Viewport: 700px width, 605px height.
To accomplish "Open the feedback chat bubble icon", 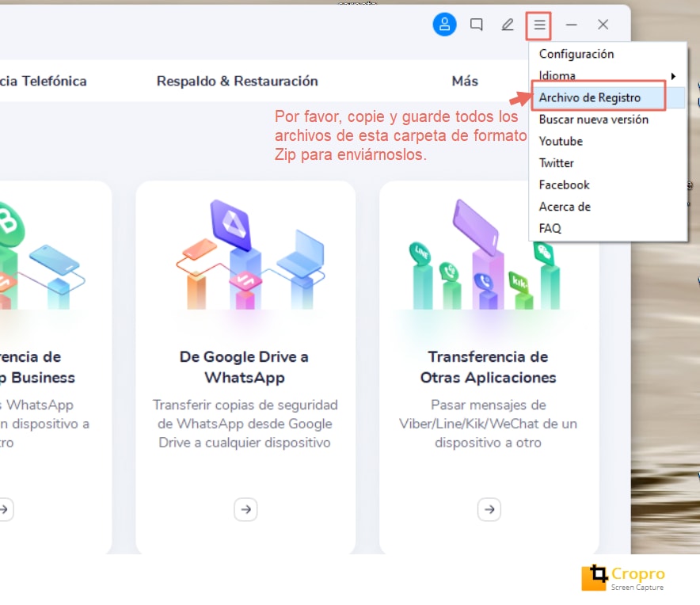I will coord(476,25).
